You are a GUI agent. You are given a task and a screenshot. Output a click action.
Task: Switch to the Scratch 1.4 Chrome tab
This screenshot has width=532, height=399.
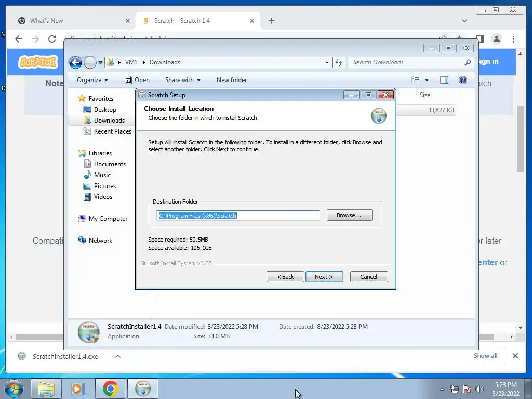(182, 21)
